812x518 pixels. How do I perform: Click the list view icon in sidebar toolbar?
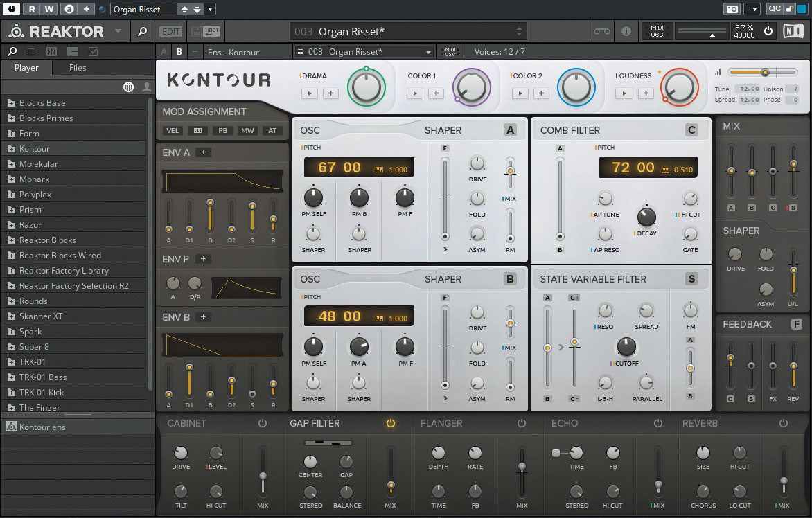(x=31, y=52)
